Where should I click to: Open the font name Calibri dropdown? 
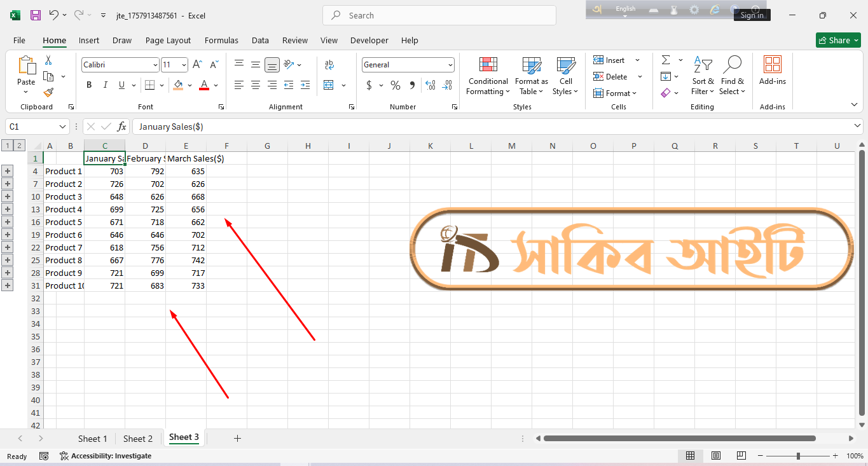click(x=155, y=65)
